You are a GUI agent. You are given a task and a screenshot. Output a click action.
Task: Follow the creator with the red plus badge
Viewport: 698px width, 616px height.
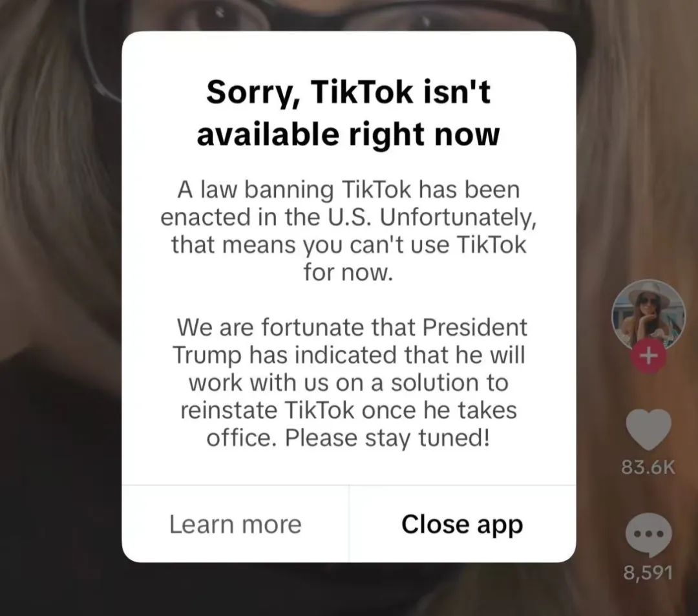click(649, 356)
